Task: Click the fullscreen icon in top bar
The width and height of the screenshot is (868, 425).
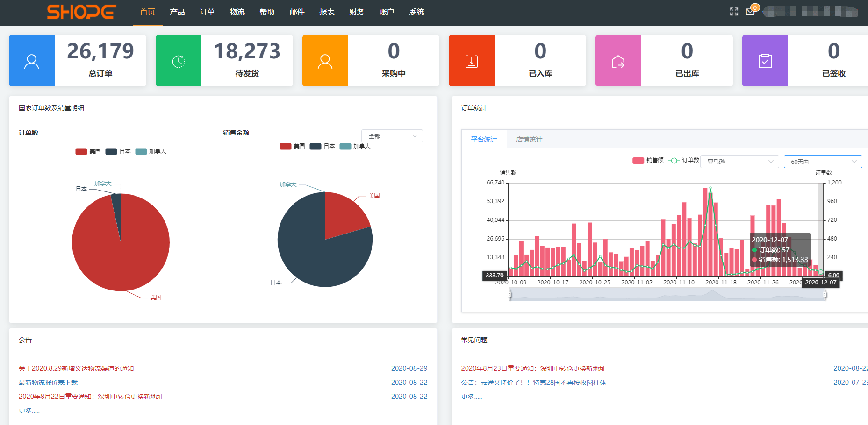Action: pyautogui.click(x=733, y=12)
